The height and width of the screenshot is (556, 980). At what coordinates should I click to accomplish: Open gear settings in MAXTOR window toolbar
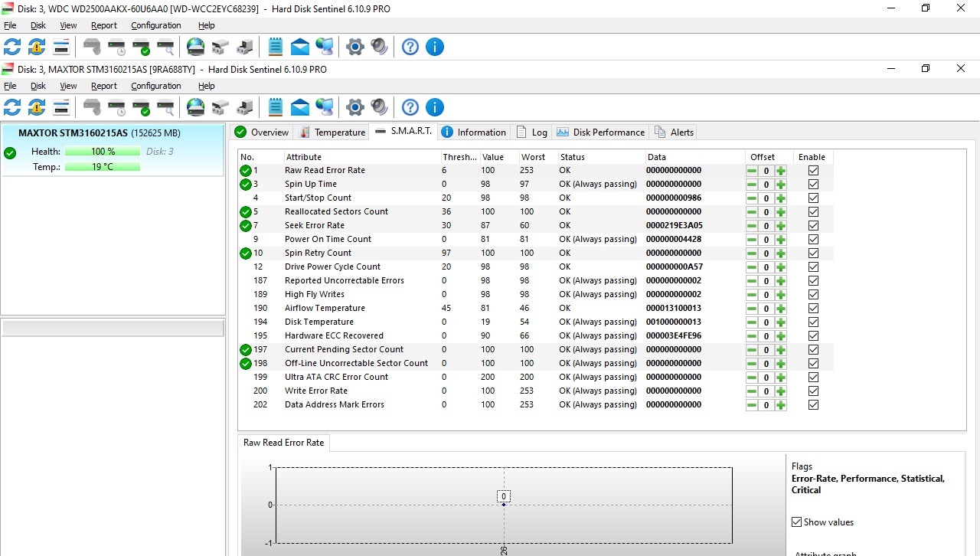coord(354,107)
